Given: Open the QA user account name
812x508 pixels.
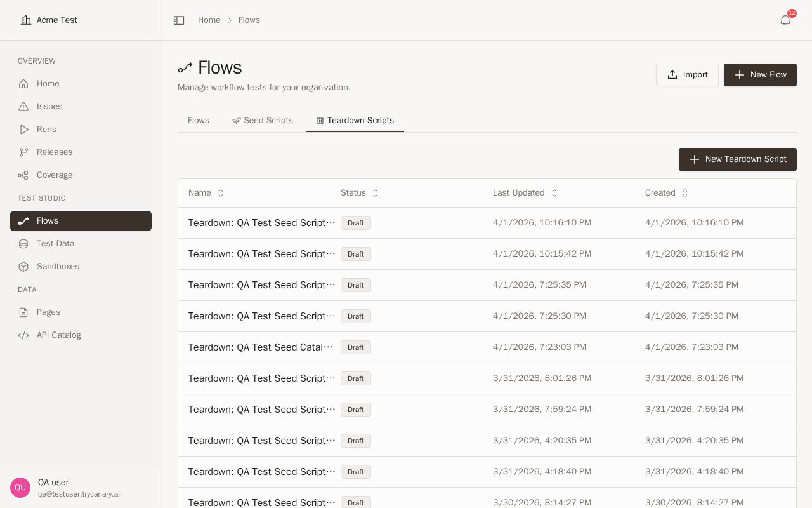Looking at the screenshot, I should (53, 483).
